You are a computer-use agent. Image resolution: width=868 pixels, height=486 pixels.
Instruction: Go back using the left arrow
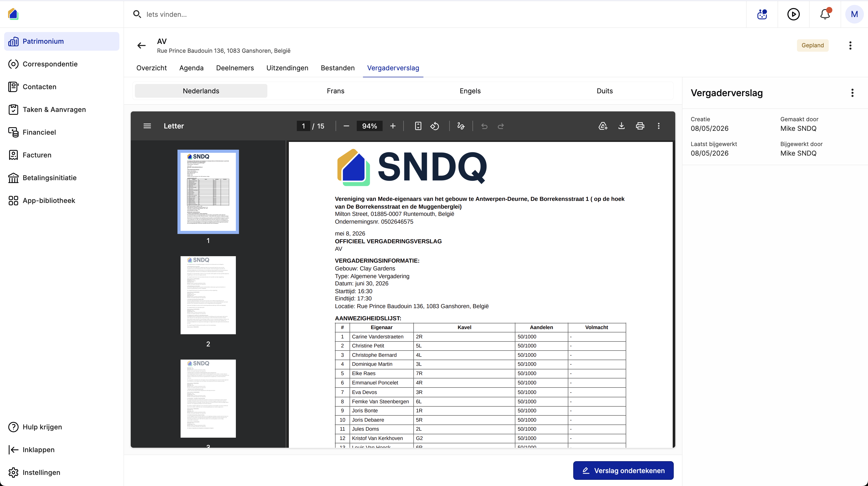point(142,45)
